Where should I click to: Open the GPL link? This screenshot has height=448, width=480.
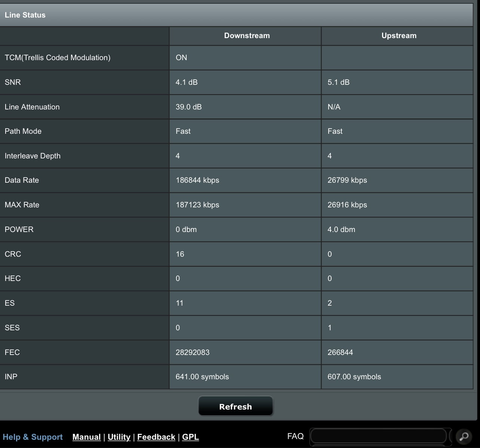coord(190,437)
